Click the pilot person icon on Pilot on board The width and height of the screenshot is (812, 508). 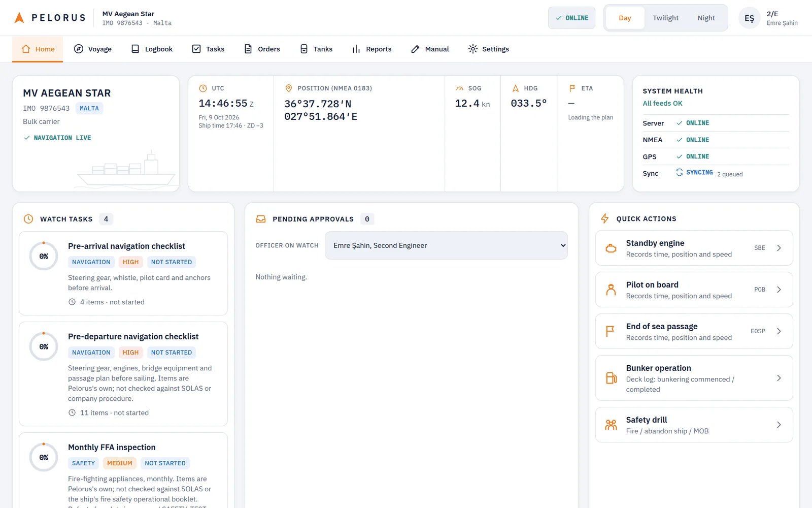611,290
